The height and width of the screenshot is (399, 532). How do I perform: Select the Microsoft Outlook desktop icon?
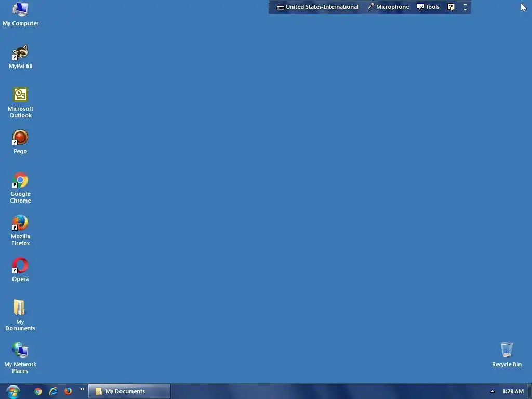[20, 103]
